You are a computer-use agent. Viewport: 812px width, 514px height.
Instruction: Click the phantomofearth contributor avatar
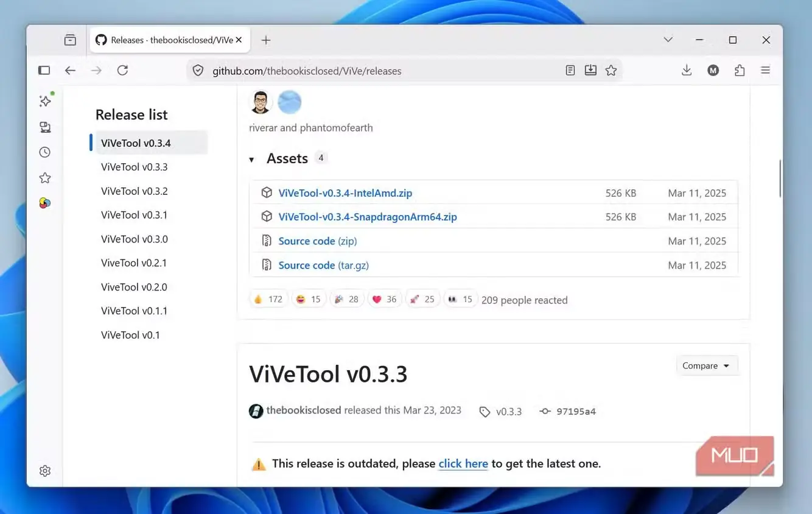click(x=290, y=102)
